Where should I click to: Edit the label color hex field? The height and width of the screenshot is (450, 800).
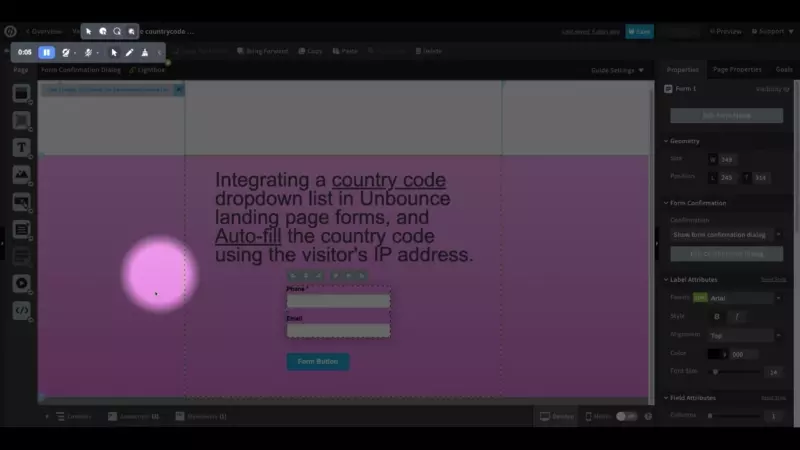pyautogui.click(x=743, y=354)
